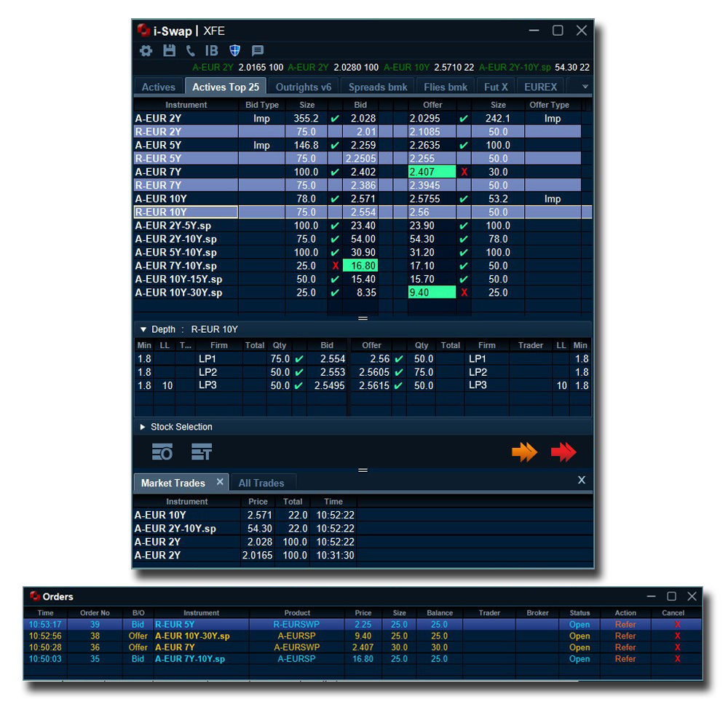Collapse the Depth R-EUR 10Y panel
The width and height of the screenshot is (728, 718).
[143, 330]
